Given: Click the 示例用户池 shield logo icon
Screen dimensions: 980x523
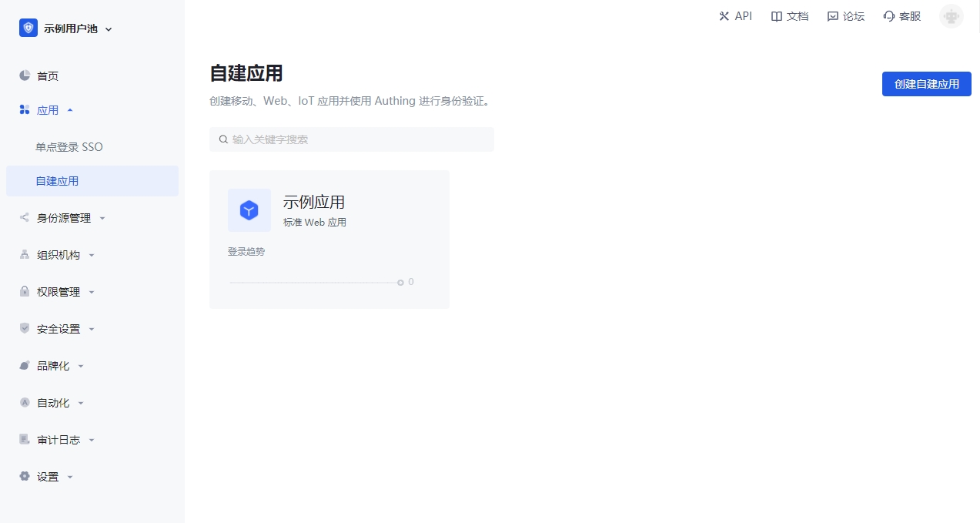Looking at the screenshot, I should (28, 28).
